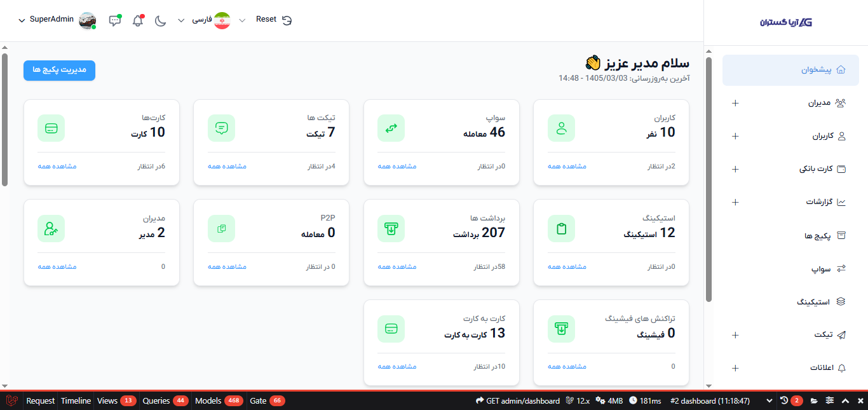Expand the کاربران sidebar menu plus
Viewport: 868px width, 410px height.
click(x=736, y=136)
